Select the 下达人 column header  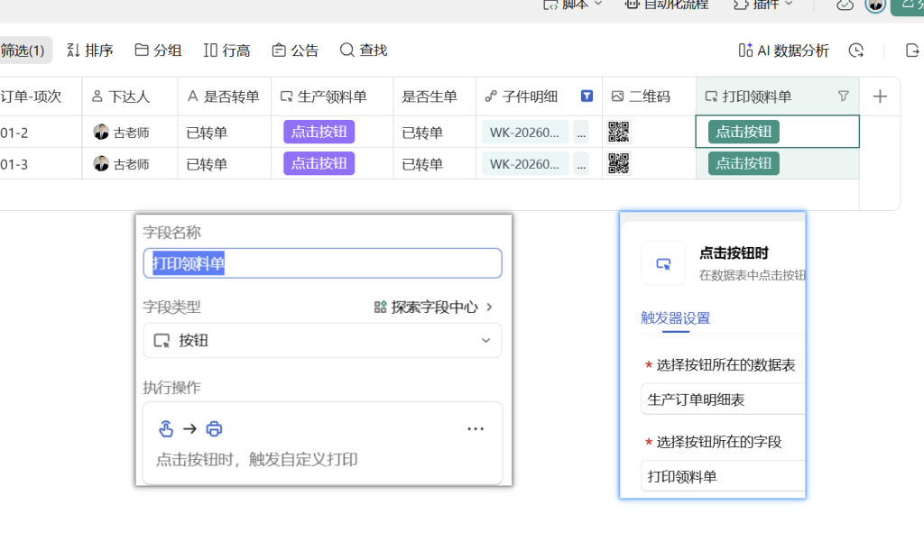point(130,96)
